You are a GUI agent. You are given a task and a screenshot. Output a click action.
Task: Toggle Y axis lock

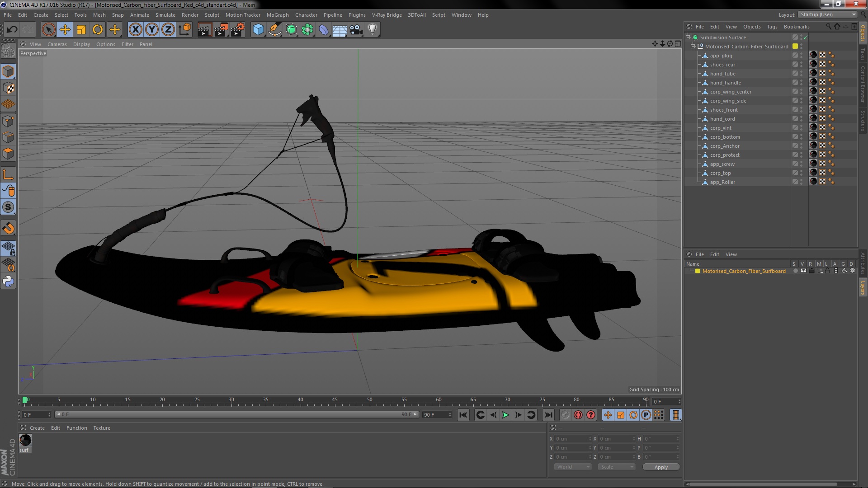pos(152,30)
